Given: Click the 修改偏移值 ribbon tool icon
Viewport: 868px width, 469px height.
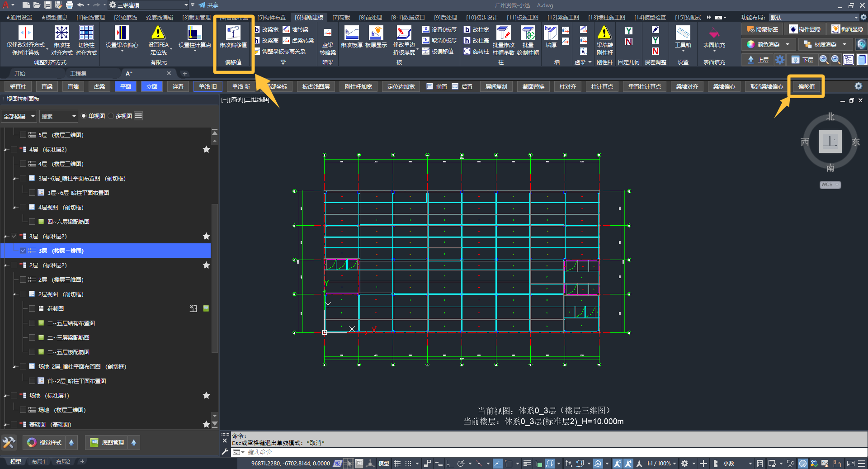Looking at the screenshot, I should [233, 33].
